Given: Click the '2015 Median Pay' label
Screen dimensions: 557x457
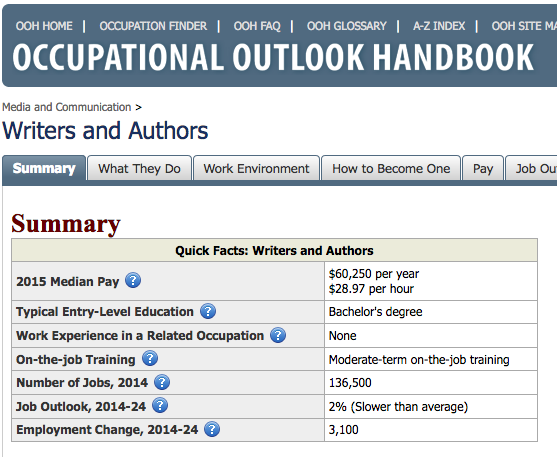Looking at the screenshot, I should [67, 281].
